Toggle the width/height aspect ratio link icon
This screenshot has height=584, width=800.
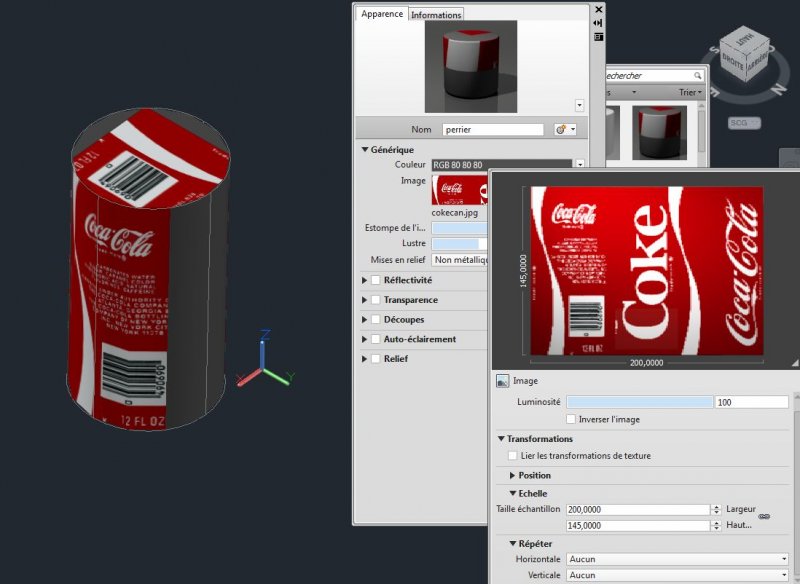tap(764, 517)
